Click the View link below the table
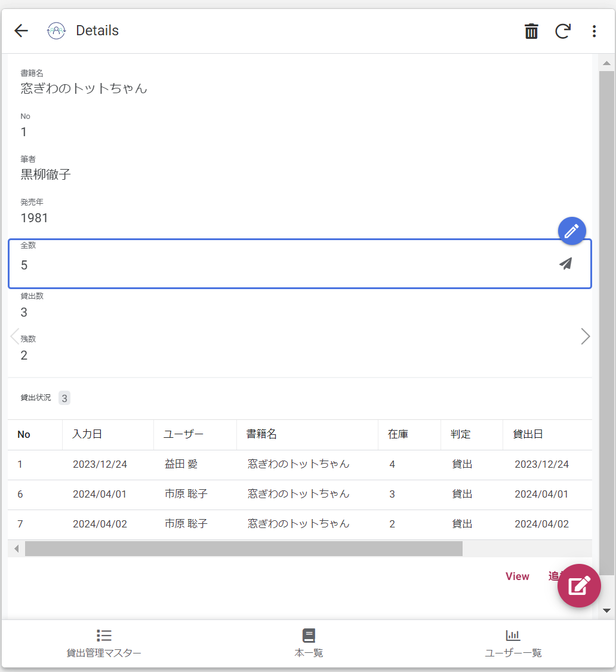Screen dimensions: 616x672 click(x=517, y=576)
